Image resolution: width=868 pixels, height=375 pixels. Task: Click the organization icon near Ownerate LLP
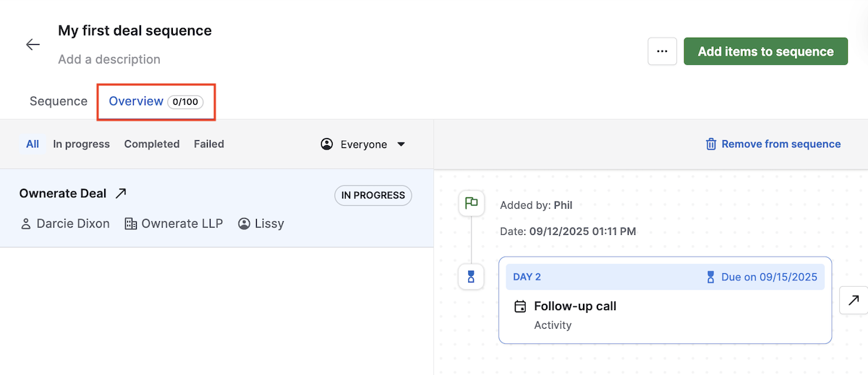coord(131,223)
